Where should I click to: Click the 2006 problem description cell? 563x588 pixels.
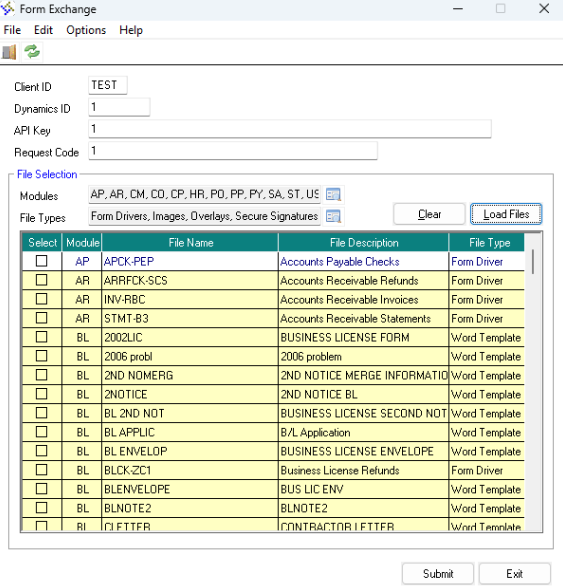tap(364, 356)
